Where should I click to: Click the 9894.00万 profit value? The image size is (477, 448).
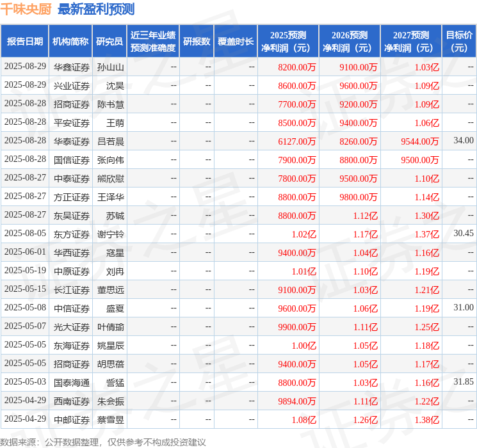tap(297, 401)
